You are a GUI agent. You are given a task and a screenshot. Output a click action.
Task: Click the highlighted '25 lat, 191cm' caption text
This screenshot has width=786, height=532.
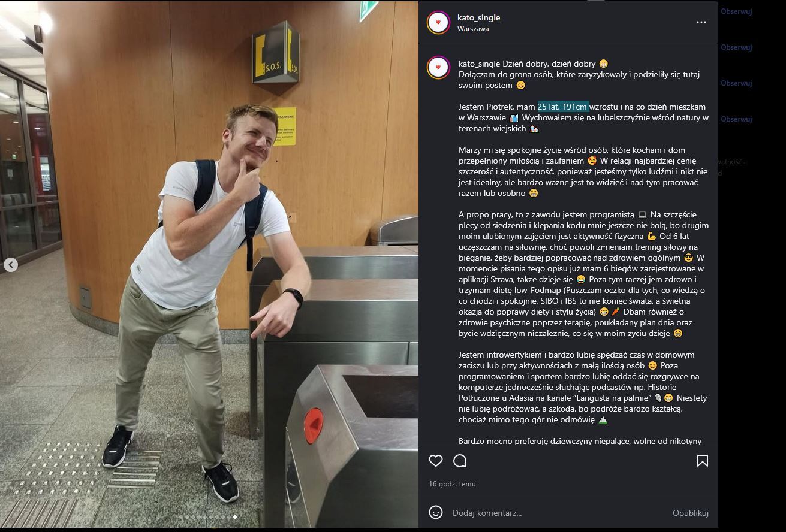(563, 107)
